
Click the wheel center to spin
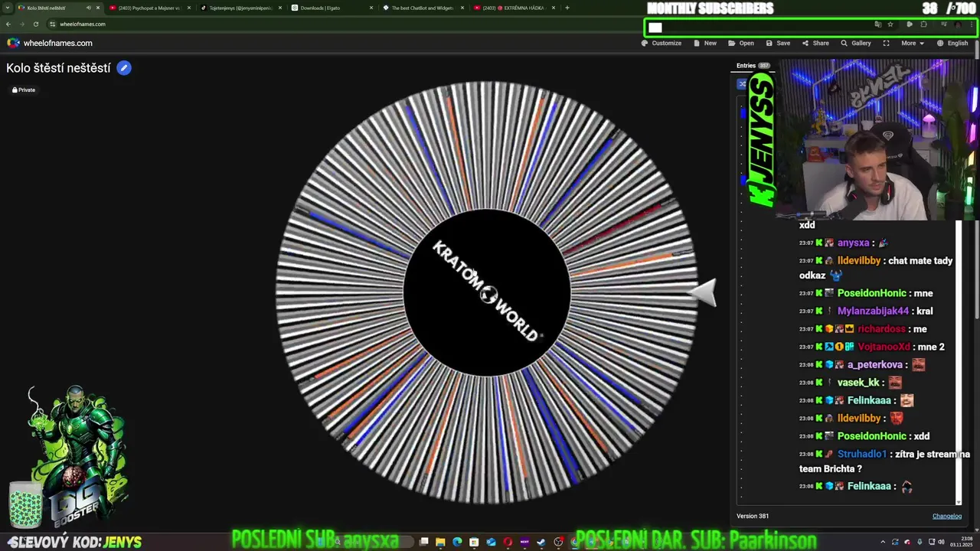487,293
